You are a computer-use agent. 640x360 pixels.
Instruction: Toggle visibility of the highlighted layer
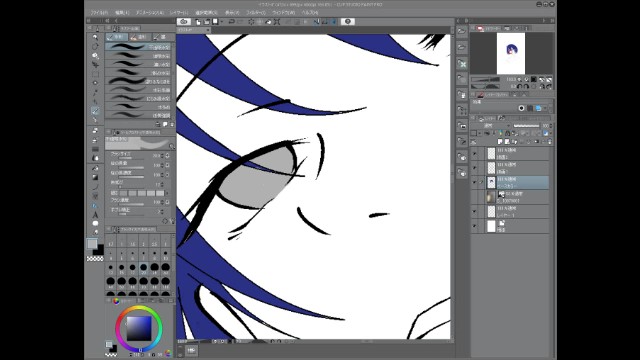(474, 182)
